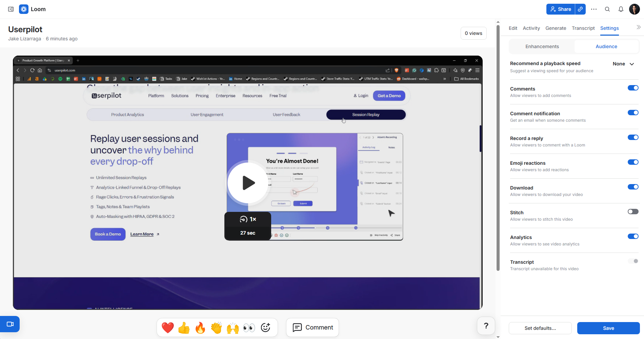Open the playback speed 1× selector
Viewport: 644px width, 339px height.
click(x=248, y=219)
